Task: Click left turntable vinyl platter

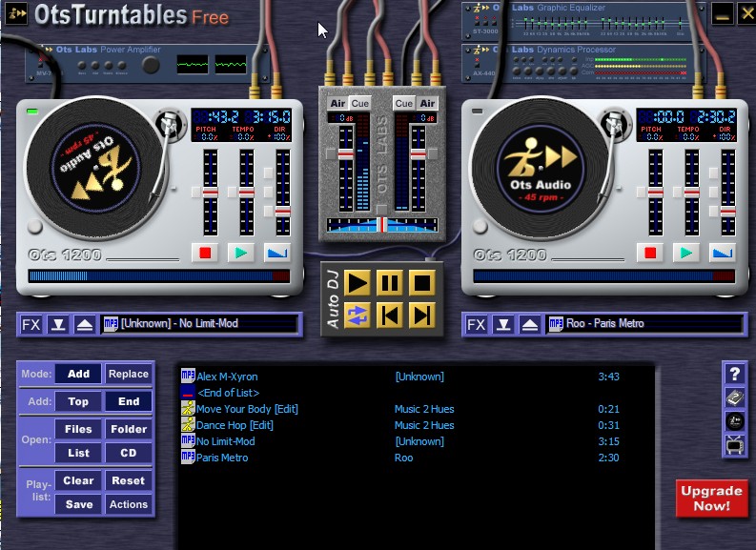Action: tap(95, 167)
